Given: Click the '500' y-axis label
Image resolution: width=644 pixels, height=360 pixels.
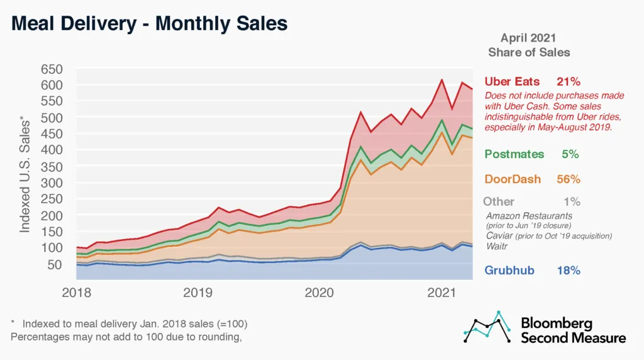Looking at the screenshot, I should 52,118.
